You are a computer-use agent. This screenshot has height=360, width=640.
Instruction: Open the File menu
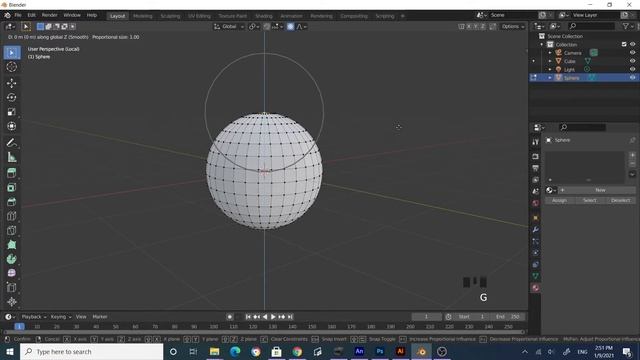point(18,15)
